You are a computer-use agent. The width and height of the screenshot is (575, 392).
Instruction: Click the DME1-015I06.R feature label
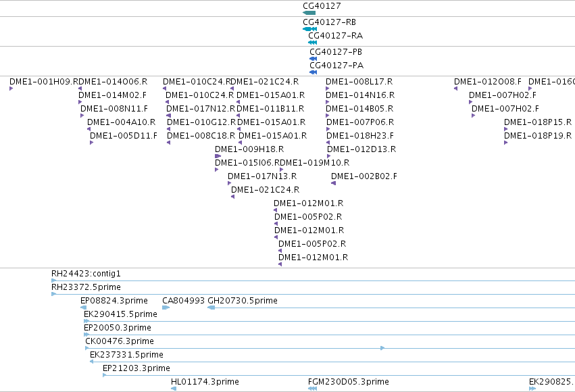(247, 163)
